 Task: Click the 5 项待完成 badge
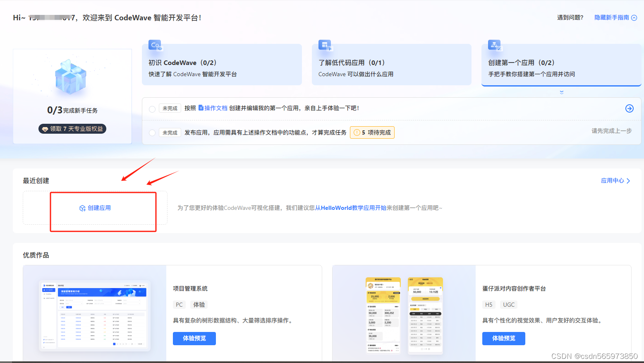372,132
